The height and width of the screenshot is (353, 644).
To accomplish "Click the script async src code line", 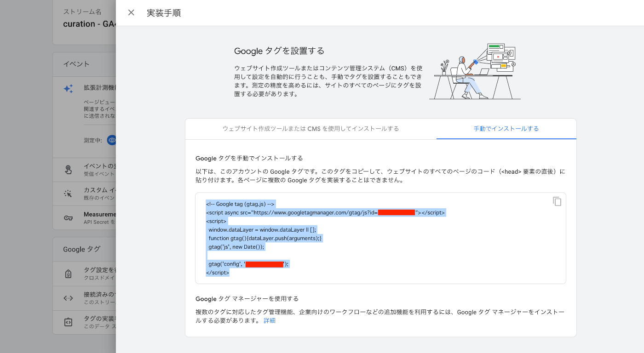I will (325, 213).
